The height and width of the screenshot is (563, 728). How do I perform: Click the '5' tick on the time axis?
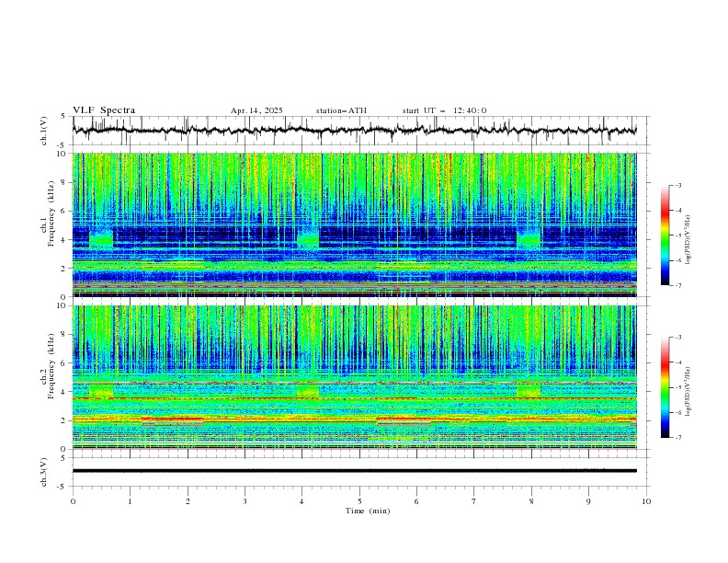[x=359, y=501]
